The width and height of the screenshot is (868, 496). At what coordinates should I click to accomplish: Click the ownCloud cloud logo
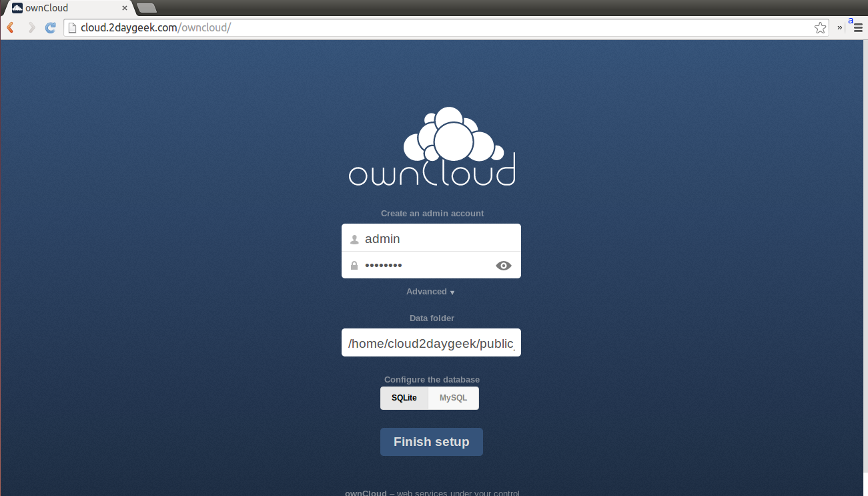pyautogui.click(x=432, y=146)
